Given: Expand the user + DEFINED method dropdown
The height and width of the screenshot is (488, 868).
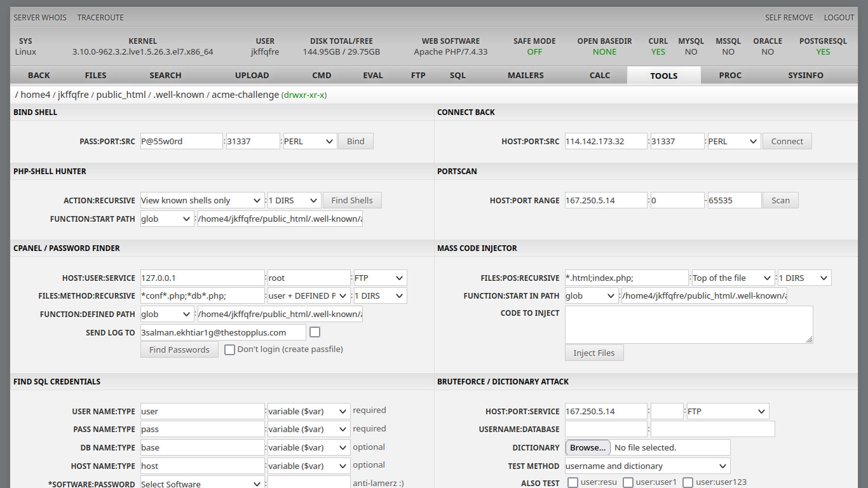Looking at the screenshot, I should point(309,295).
